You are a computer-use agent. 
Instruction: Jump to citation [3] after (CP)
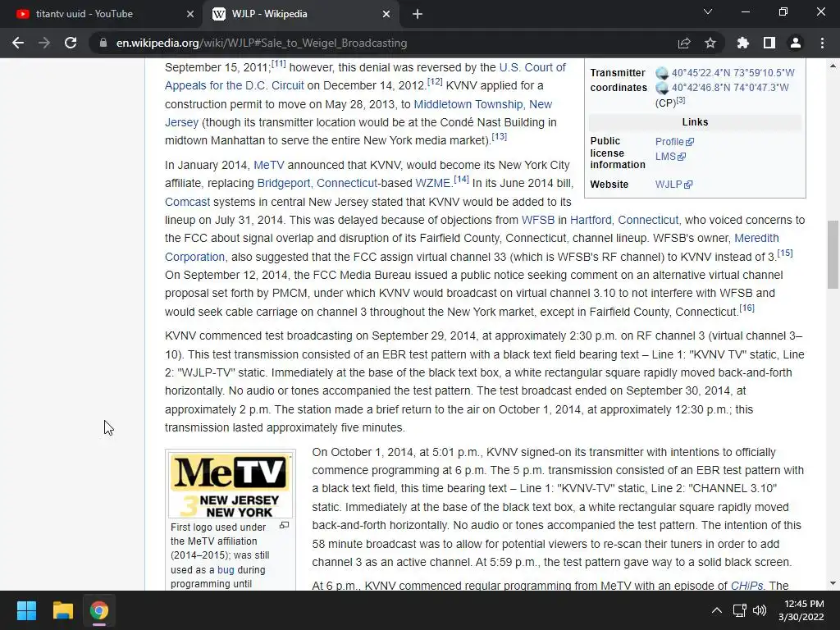680,100
